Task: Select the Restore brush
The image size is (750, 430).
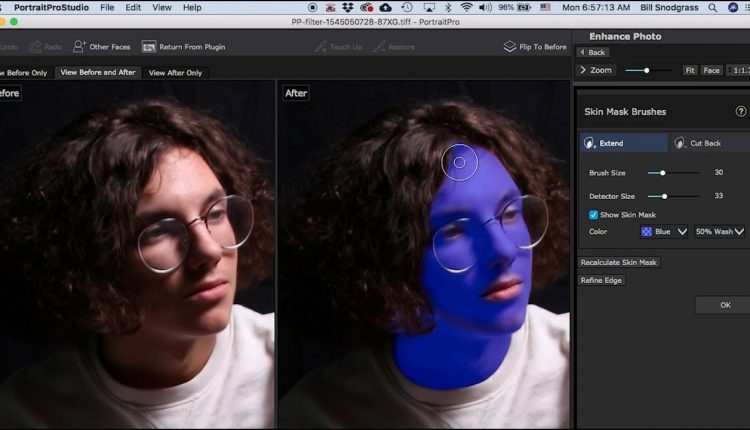Action: 395,47
